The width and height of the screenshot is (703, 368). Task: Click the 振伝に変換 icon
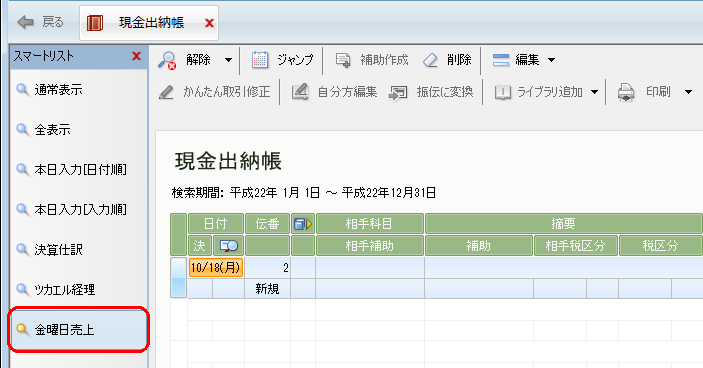[398, 92]
